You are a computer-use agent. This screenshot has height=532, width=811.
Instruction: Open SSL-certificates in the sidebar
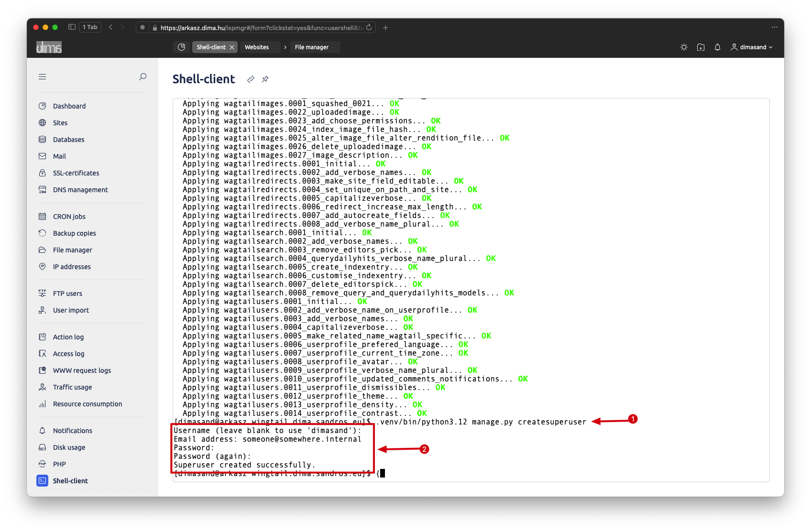(x=76, y=173)
